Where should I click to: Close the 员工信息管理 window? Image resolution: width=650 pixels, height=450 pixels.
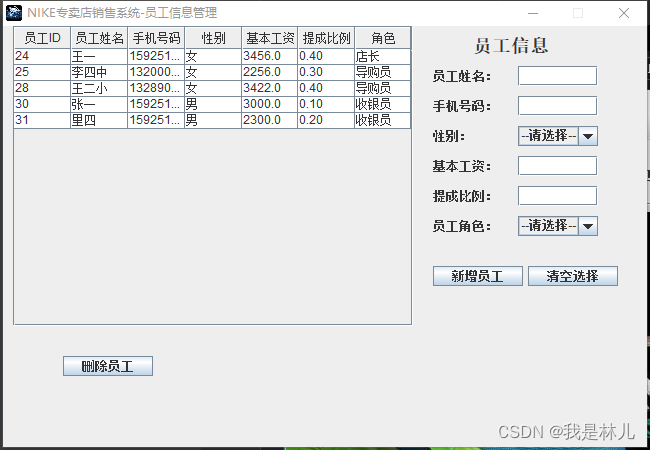click(x=624, y=13)
